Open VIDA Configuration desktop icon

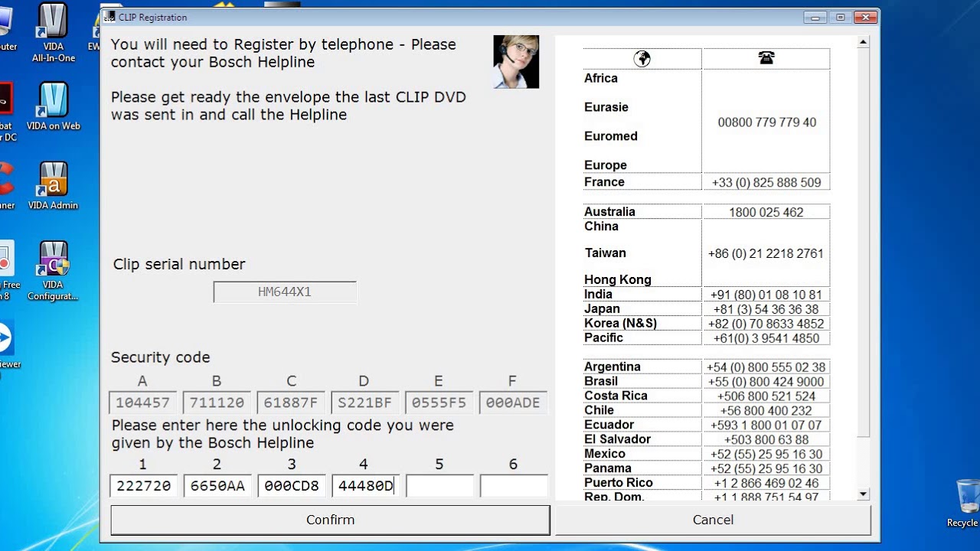coord(54,271)
